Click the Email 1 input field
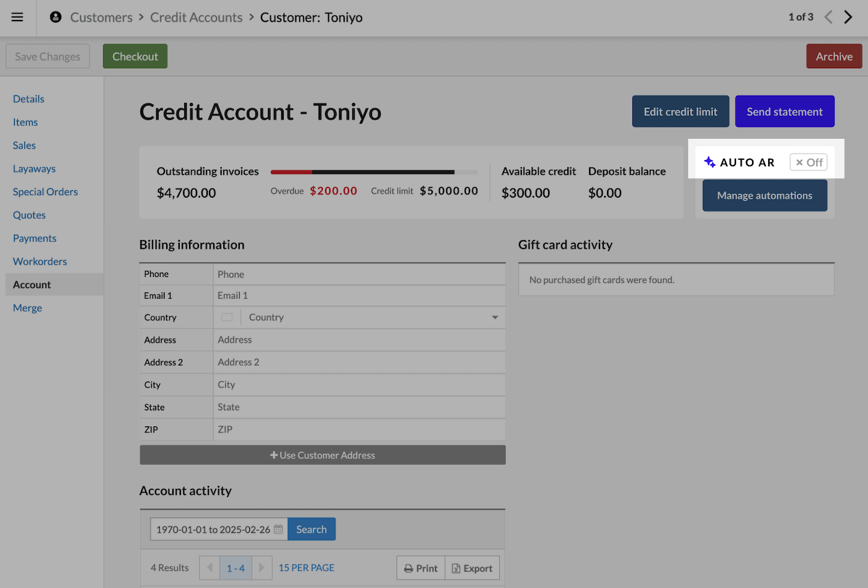This screenshot has width=868, height=588. coord(359,296)
